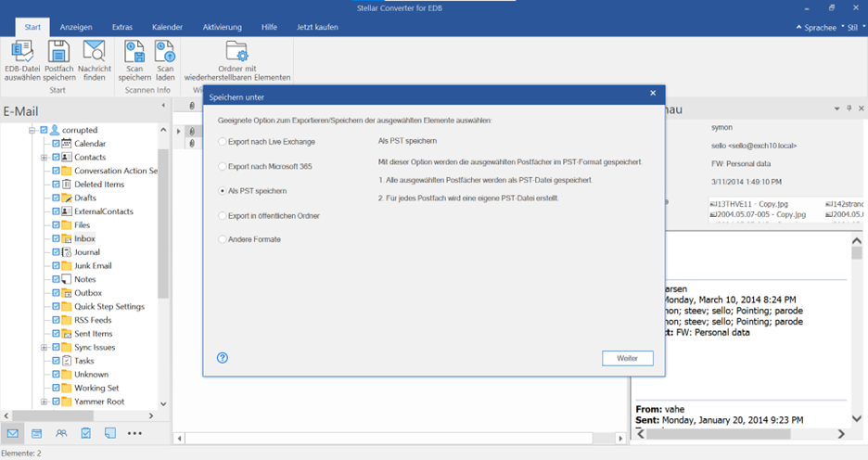Image resolution: width=868 pixels, height=460 pixels.
Task: Select Als PST speichern radio button
Action: click(223, 191)
